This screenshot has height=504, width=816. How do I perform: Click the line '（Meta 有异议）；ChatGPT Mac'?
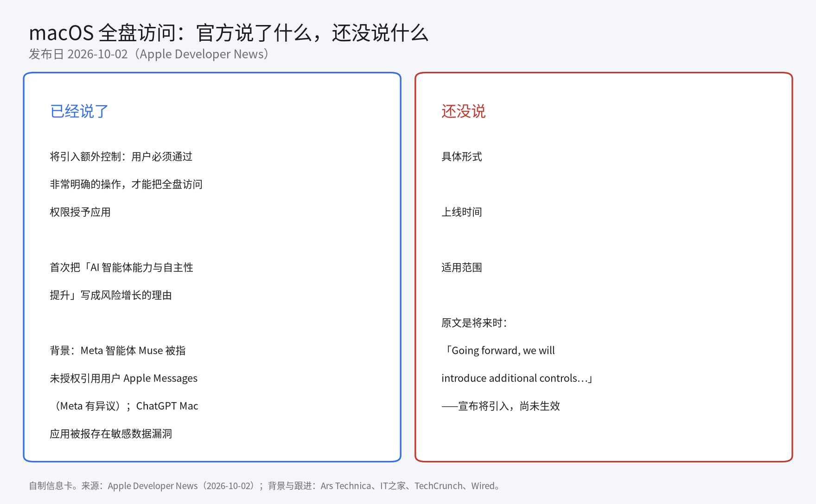coord(124,406)
